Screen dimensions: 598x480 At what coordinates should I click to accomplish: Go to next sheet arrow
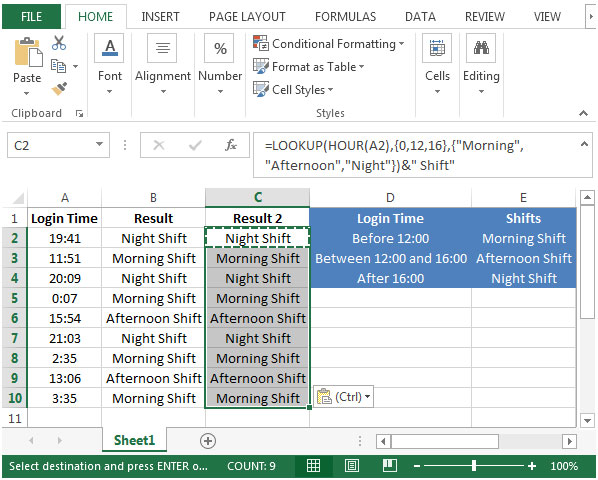[59, 441]
